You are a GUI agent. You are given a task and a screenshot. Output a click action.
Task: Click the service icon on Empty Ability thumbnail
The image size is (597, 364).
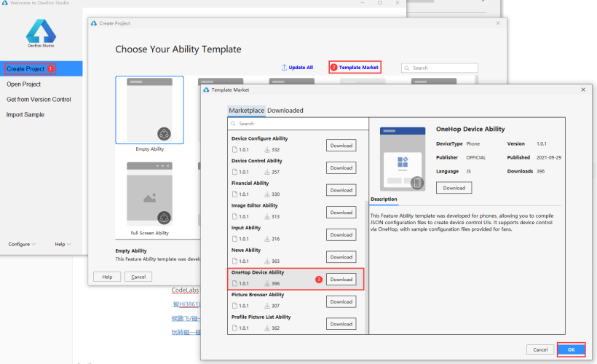tap(164, 134)
